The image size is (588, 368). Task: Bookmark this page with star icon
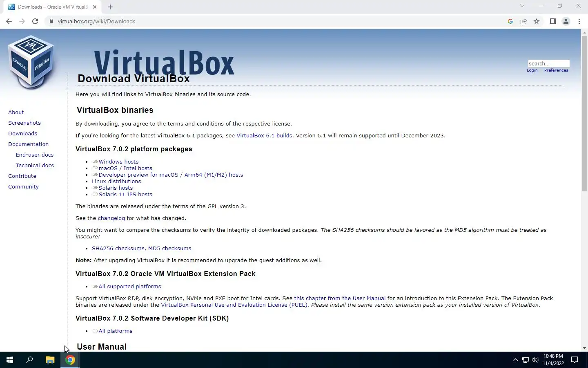537,21
